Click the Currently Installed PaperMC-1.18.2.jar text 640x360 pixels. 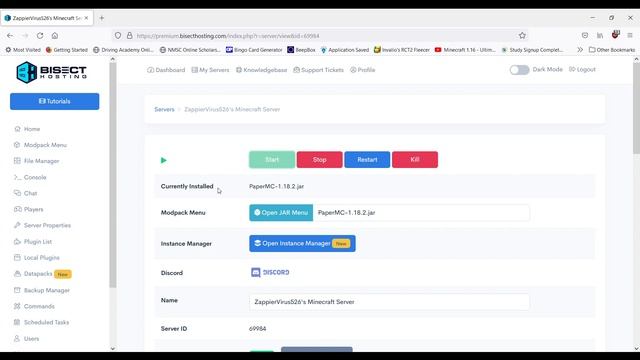click(276, 186)
